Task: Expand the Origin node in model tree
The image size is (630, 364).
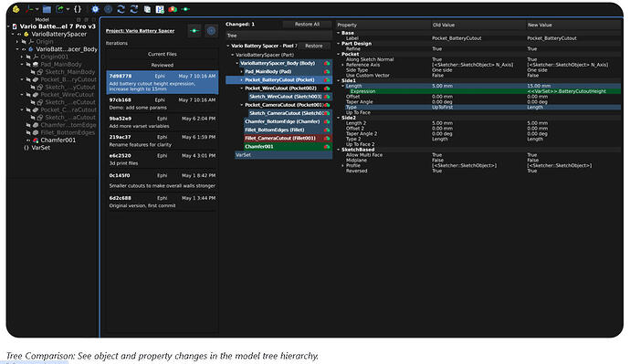Action: (x=17, y=41)
